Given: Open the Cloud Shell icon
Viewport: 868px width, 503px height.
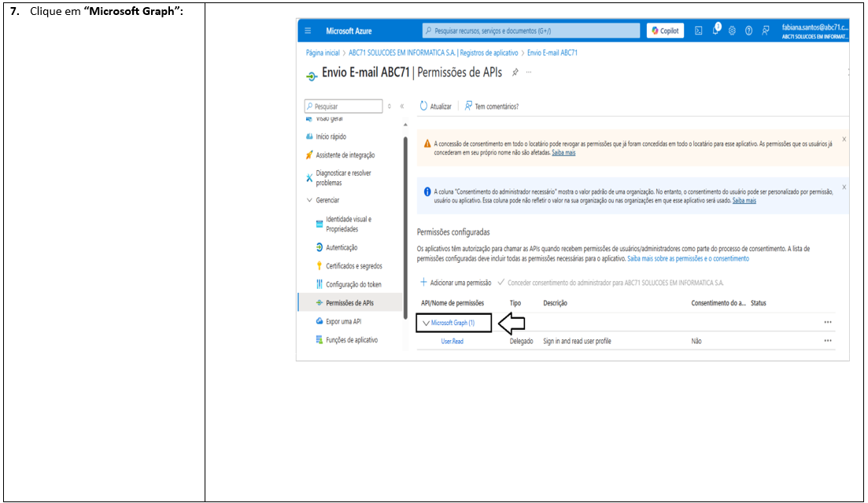Looking at the screenshot, I should coord(698,31).
